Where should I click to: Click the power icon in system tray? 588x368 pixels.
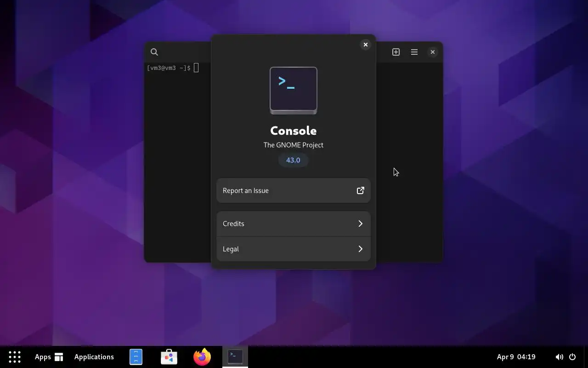572,357
